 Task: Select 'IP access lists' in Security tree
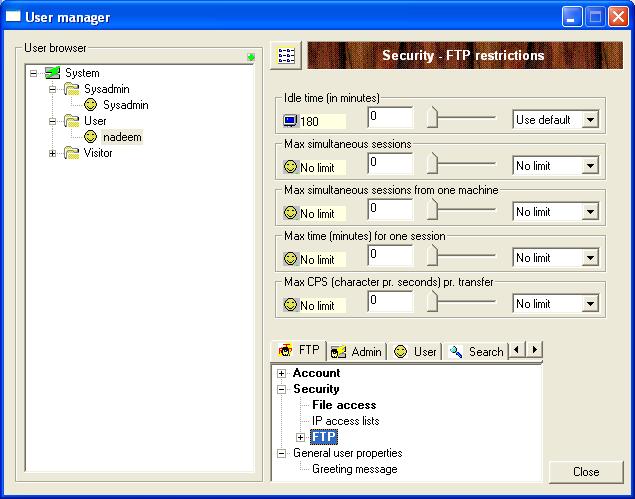tap(345, 421)
